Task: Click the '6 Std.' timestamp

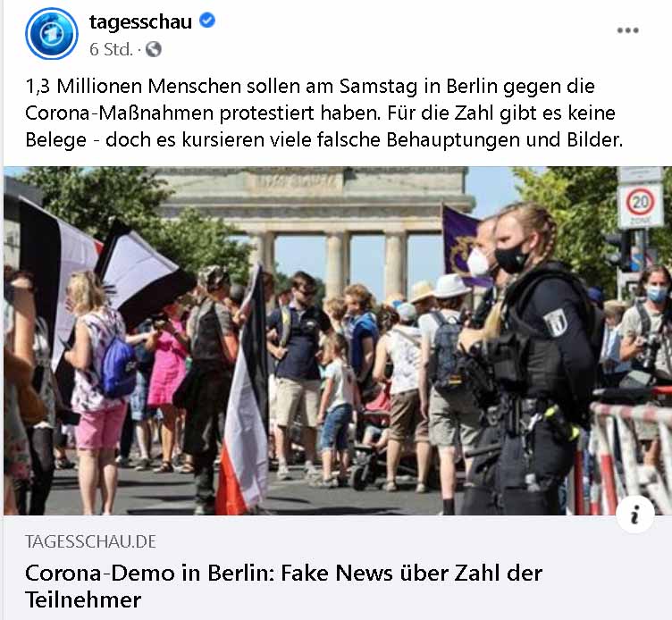Action: pos(111,49)
